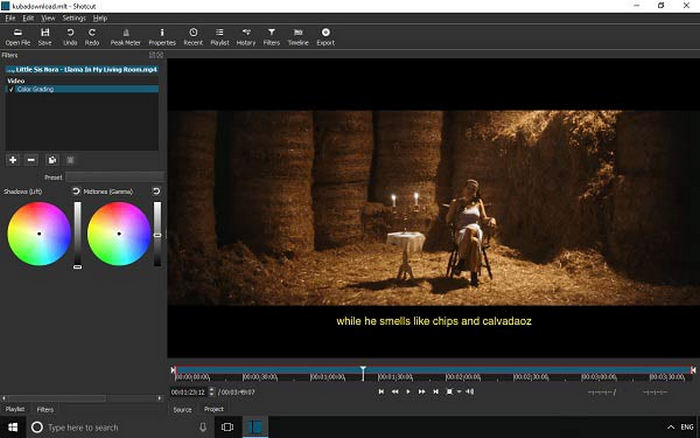Click the playhead marker on the scrub bar
The height and width of the screenshot is (438, 700).
coord(363,373)
